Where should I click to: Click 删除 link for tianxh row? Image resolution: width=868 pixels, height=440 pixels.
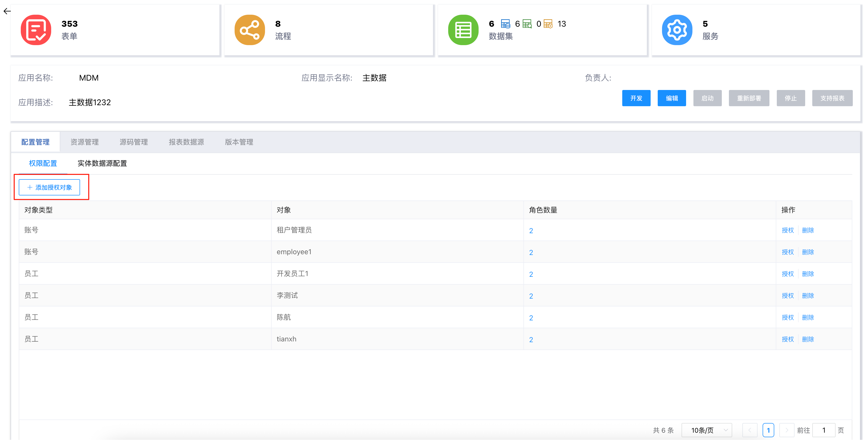(808, 339)
